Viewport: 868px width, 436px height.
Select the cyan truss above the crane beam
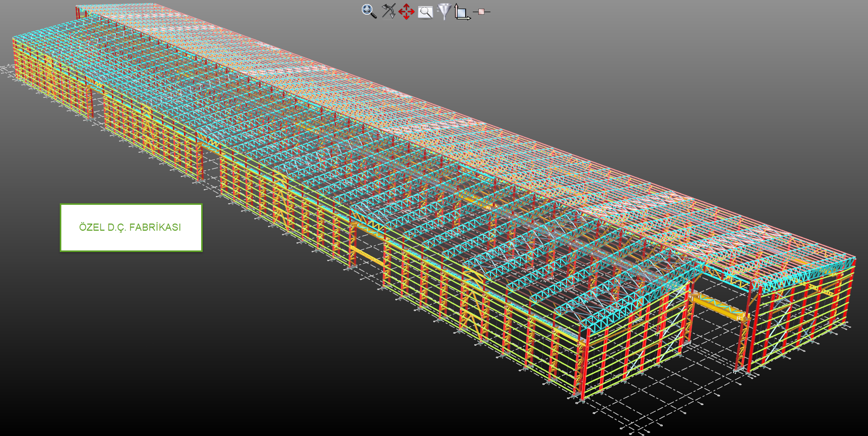725,273
